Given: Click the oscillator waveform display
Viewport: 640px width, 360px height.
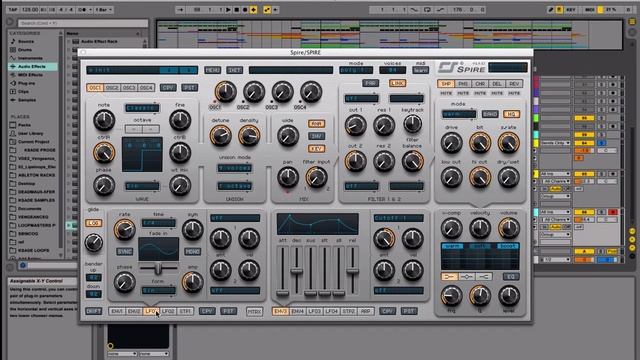Looking at the screenshot, I should [x=142, y=154].
